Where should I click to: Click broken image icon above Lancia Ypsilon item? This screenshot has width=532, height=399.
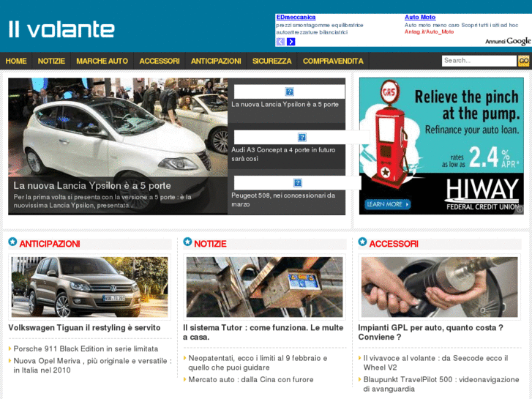coord(289,92)
